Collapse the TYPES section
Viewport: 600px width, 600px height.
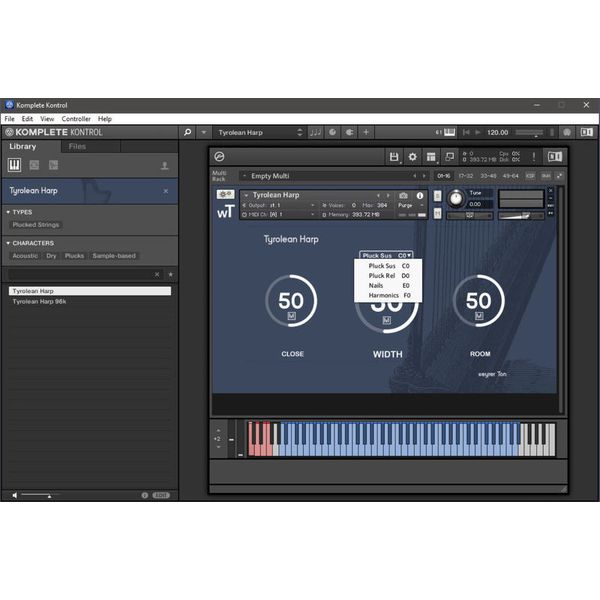tap(7, 212)
